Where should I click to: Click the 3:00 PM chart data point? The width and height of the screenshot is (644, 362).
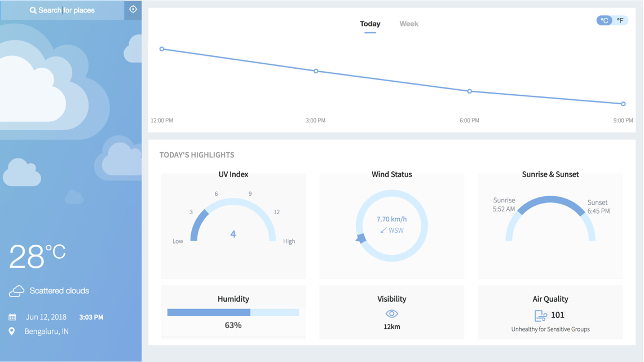pyautogui.click(x=316, y=71)
